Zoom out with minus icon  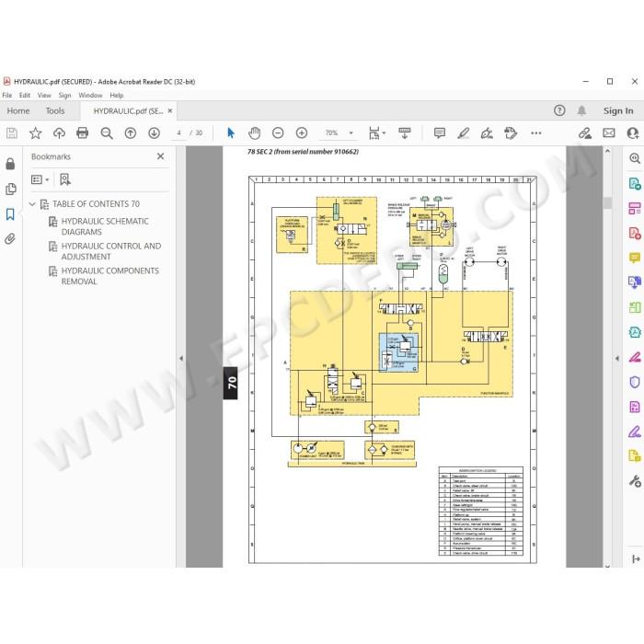(x=278, y=133)
